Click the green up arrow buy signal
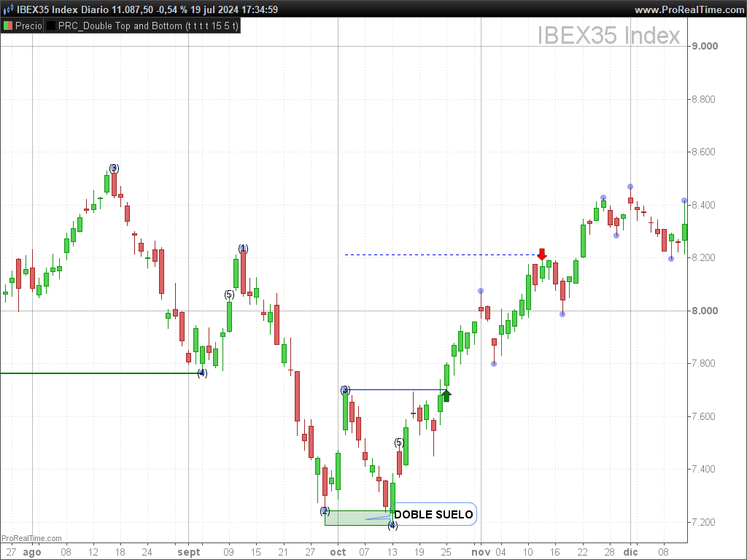Screen dimensions: 747x560 click(x=446, y=395)
